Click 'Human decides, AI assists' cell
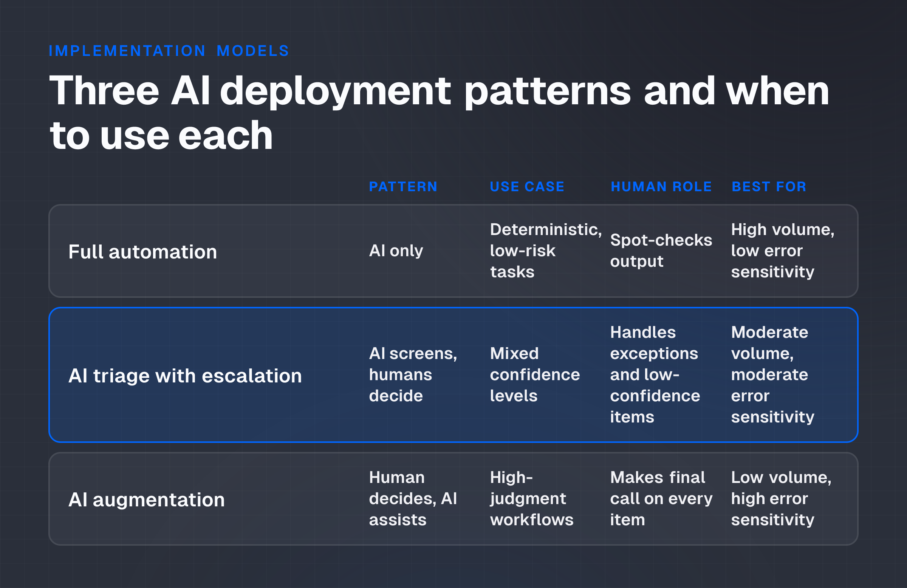 pos(413,498)
